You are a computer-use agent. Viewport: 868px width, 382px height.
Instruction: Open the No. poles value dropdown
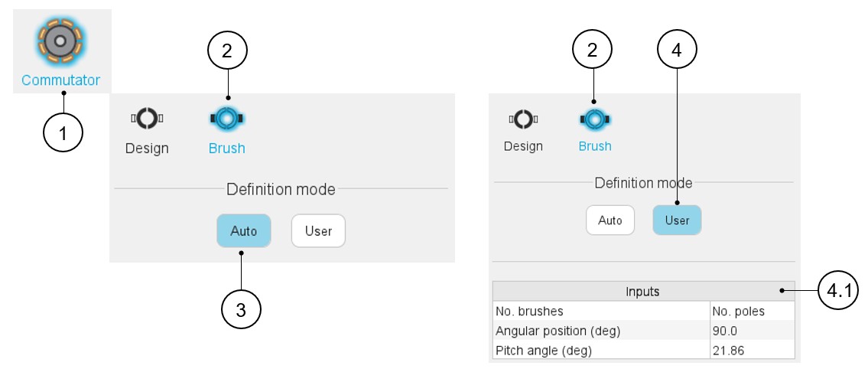[752, 311]
